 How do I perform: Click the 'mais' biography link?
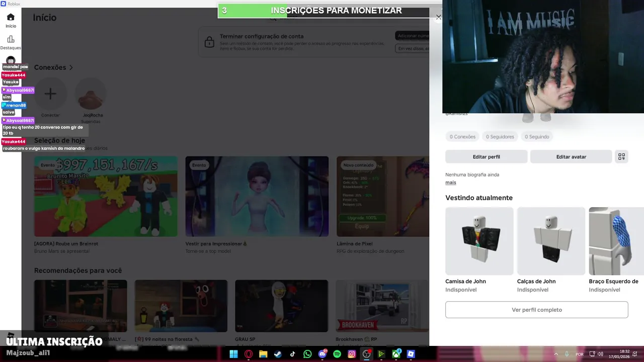(450, 183)
